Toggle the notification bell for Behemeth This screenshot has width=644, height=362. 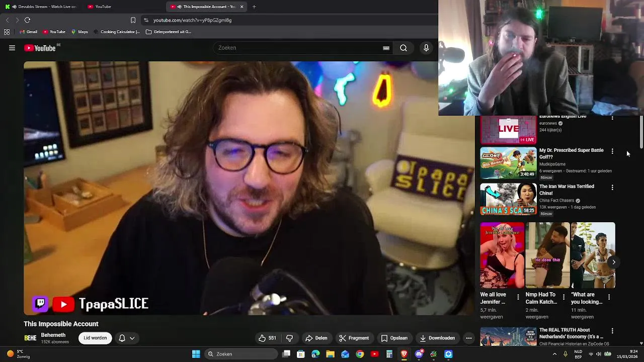[x=122, y=338]
